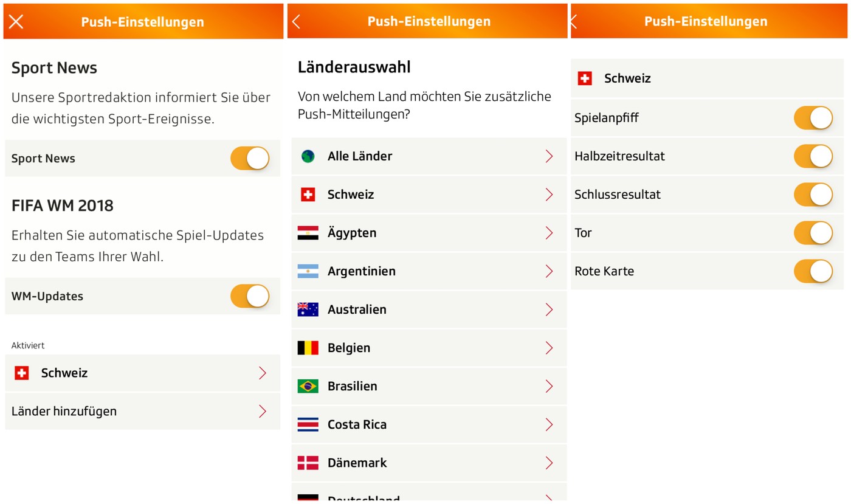Toggle the Rote Karte notification slider
Screen dimensions: 851x504
pyautogui.click(x=813, y=271)
